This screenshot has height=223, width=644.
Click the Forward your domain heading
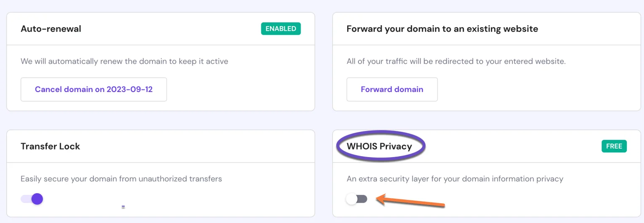[x=442, y=29]
